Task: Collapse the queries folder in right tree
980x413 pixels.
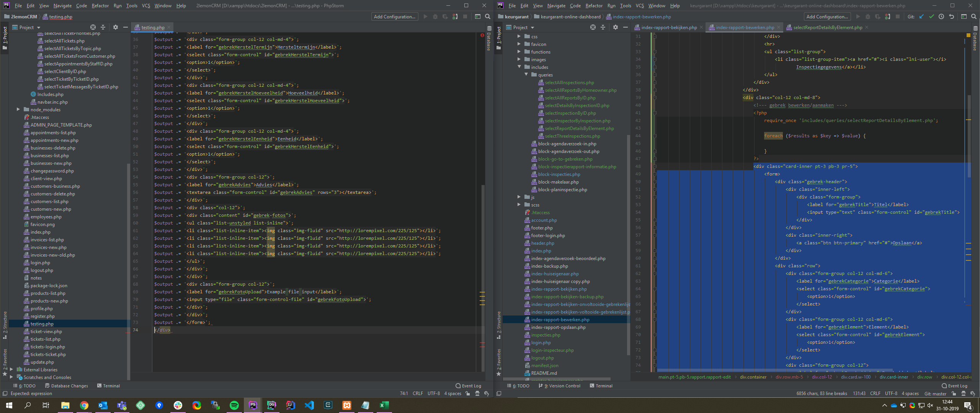Action: (526, 75)
